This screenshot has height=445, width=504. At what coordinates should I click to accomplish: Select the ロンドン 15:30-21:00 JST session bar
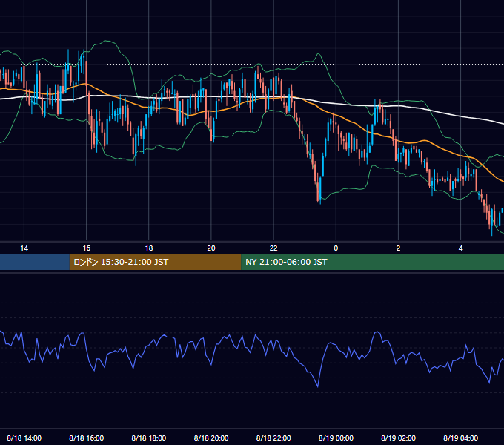pyautogui.click(x=155, y=262)
